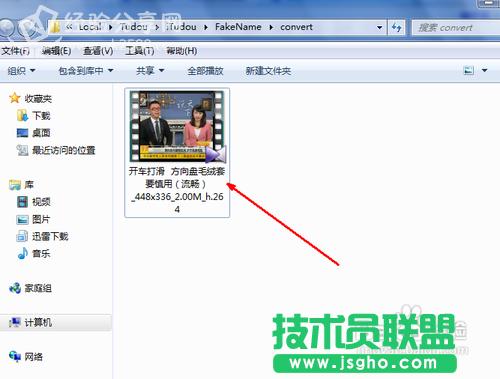The width and height of the screenshot is (500, 379).
Task: Open the 查看(V) menu
Action: (x=98, y=51)
